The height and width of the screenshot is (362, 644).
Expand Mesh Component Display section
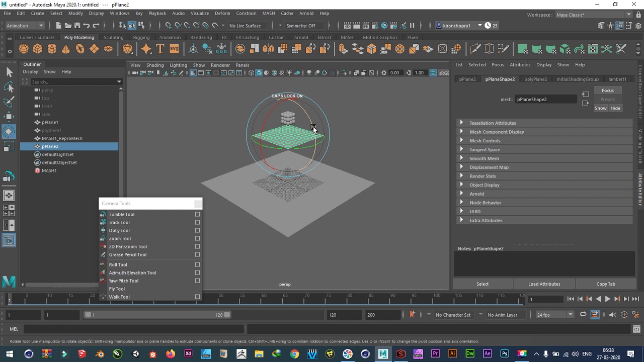tap(461, 132)
